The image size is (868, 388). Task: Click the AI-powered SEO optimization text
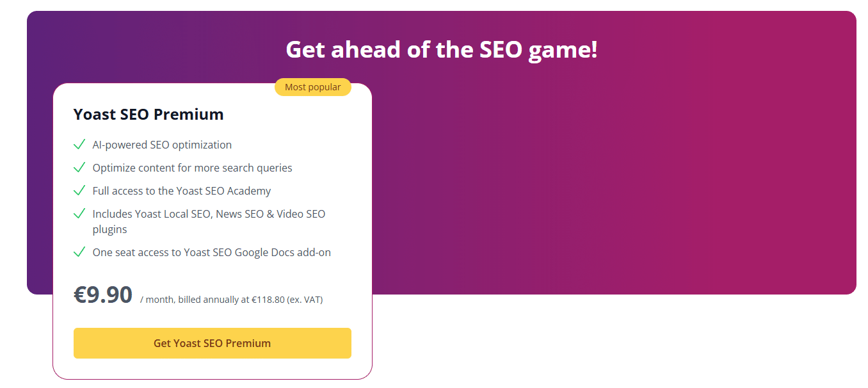162,145
